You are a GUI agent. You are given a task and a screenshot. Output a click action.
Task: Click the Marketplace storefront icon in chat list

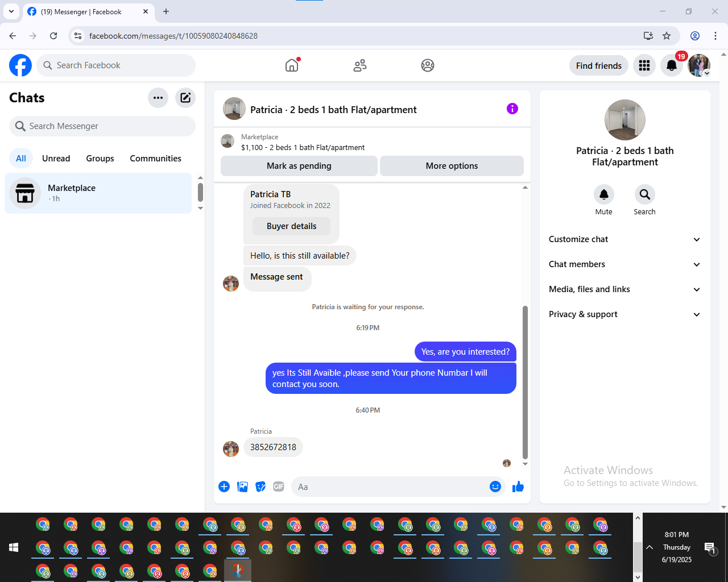(x=25, y=193)
